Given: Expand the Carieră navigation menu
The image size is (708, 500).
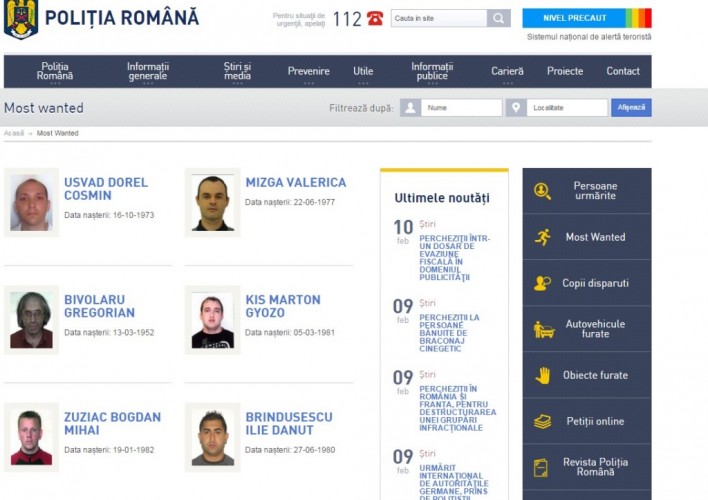Looking at the screenshot, I should (x=507, y=71).
